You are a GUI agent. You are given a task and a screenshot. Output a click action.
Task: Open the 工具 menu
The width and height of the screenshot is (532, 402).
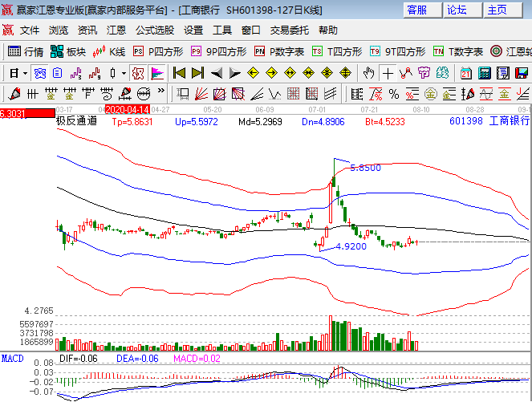(x=222, y=30)
